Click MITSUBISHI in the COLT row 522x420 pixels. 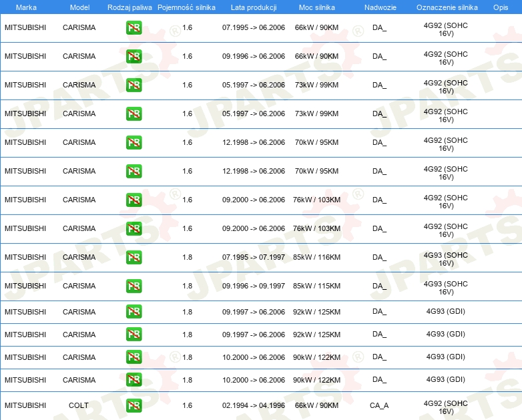[x=25, y=405]
